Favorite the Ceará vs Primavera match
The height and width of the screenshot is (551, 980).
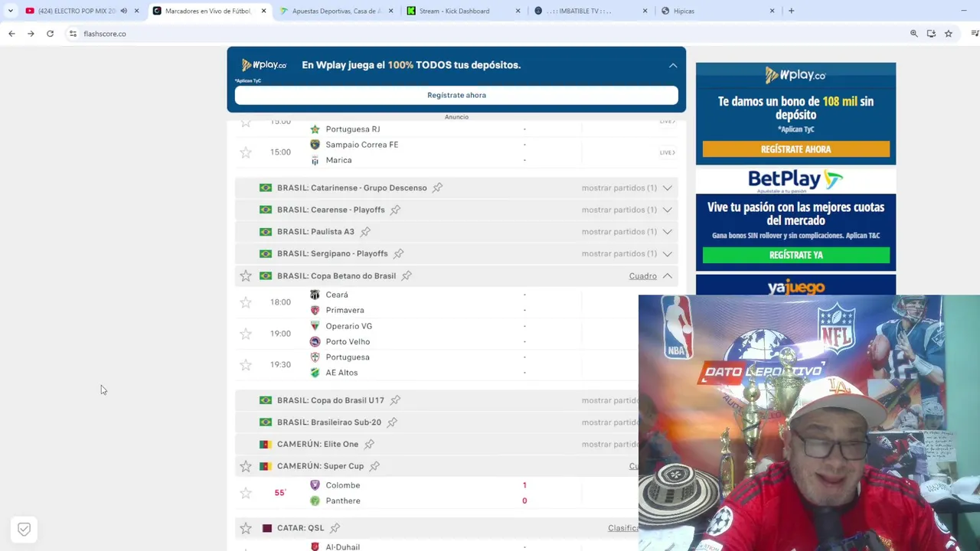click(246, 302)
